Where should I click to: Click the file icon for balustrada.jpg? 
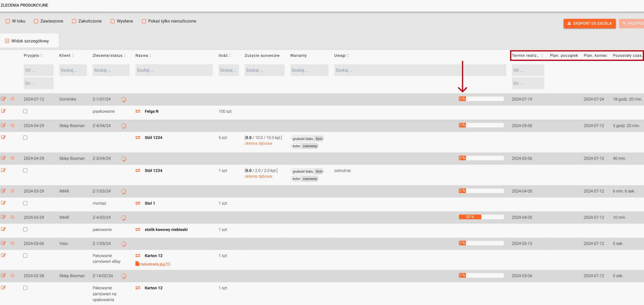[x=137, y=264]
